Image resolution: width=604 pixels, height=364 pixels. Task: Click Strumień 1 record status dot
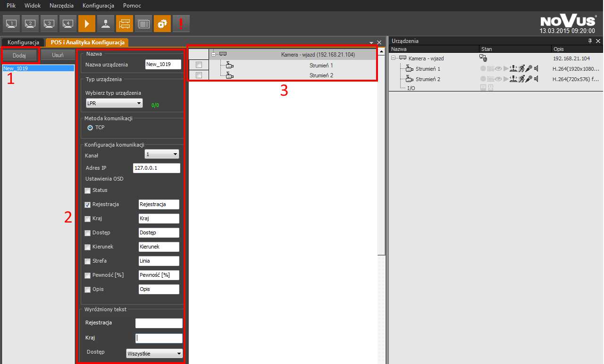point(483,69)
